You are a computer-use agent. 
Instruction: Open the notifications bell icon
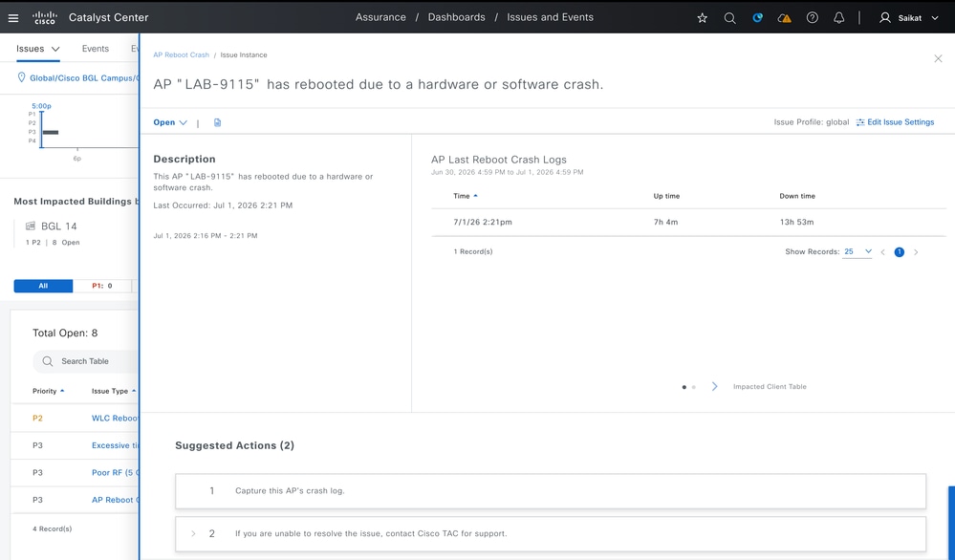click(839, 17)
